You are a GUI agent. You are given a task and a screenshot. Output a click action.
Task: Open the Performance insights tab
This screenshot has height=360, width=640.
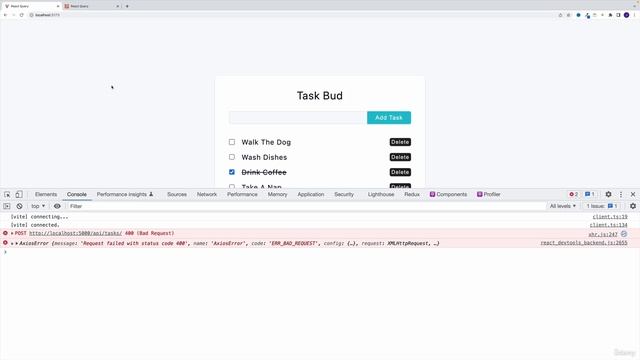coord(124,195)
